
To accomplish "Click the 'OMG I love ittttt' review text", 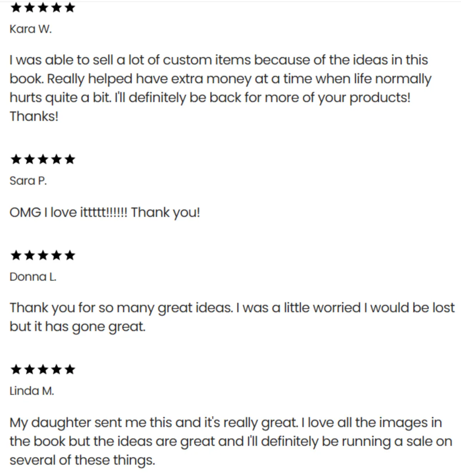I will (104, 212).
